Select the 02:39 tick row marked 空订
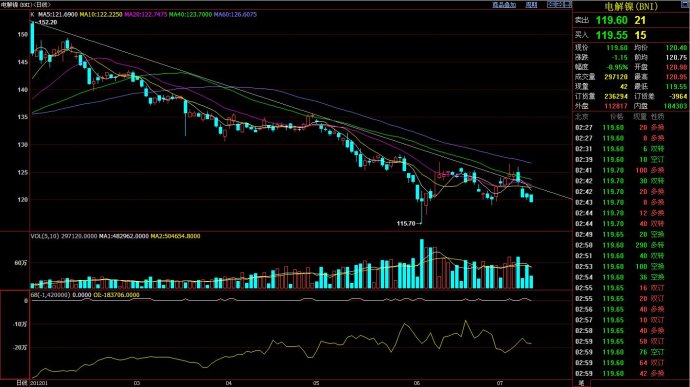 pyautogui.click(x=631, y=160)
